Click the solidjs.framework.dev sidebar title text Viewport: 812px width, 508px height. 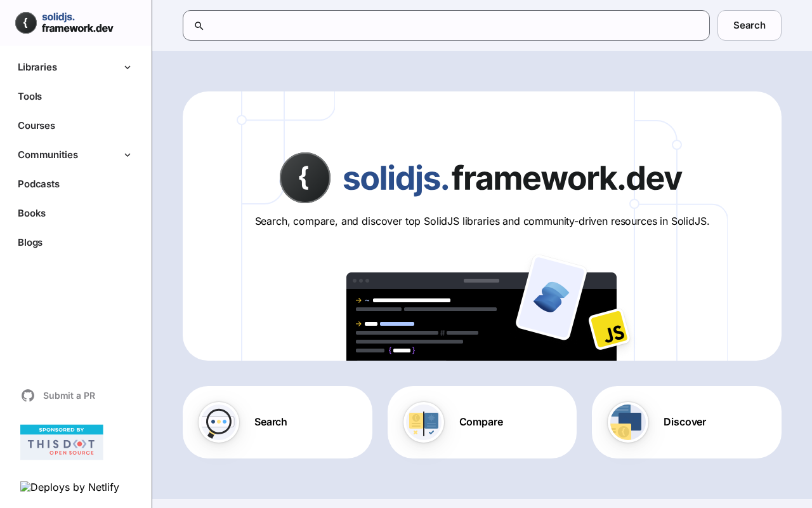pyautogui.click(x=77, y=23)
